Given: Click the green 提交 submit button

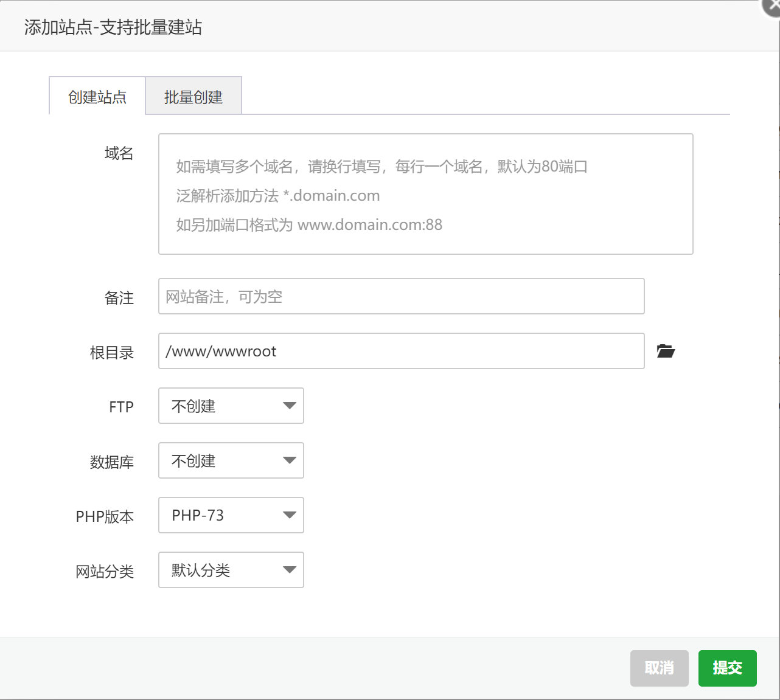Looking at the screenshot, I should 727,668.
